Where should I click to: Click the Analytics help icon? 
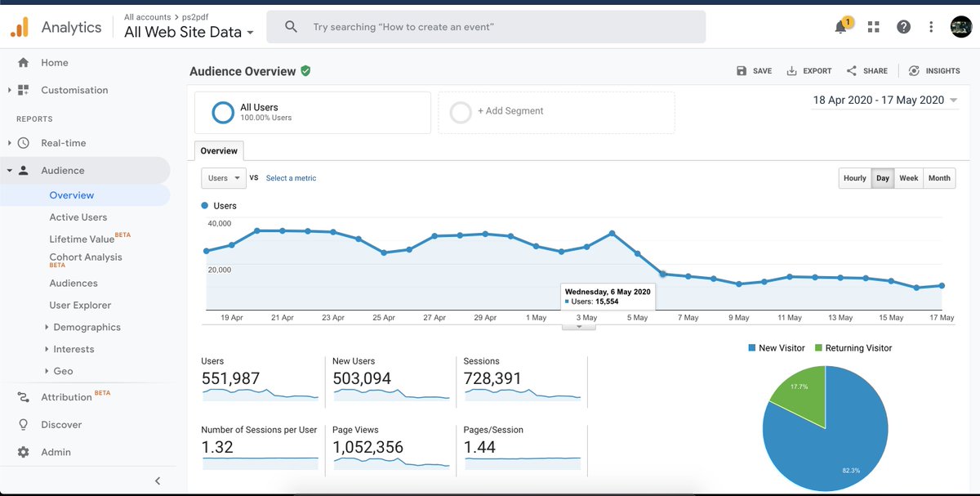pos(903,26)
